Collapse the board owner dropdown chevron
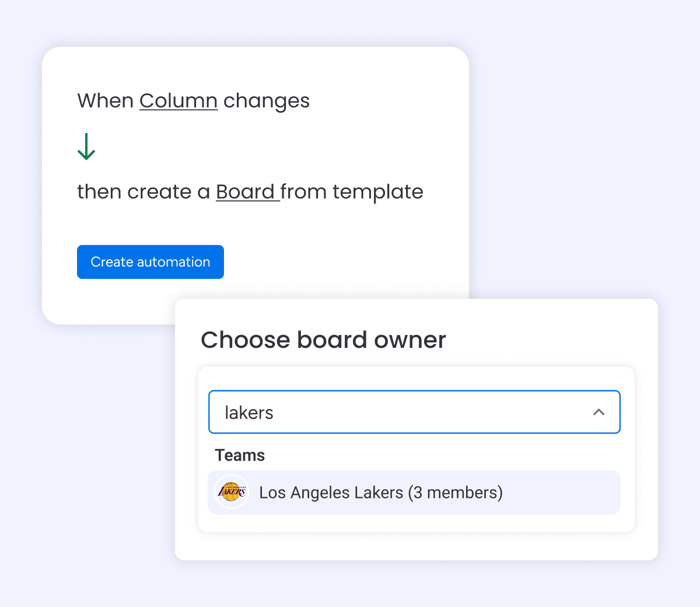700x607 pixels. pyautogui.click(x=598, y=412)
